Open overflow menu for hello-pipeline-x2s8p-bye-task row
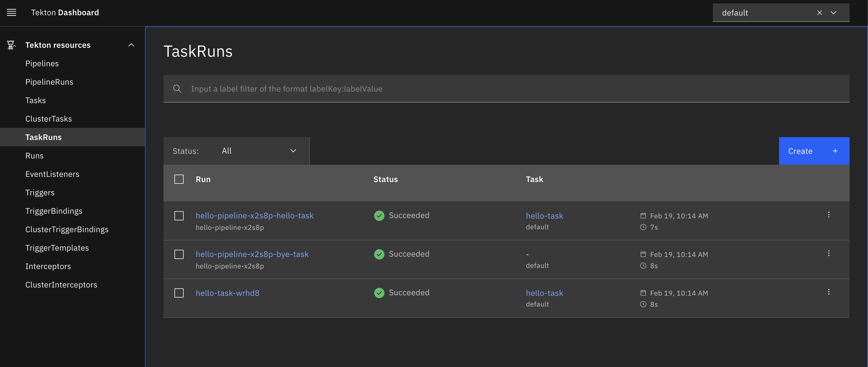Screen dimensions: 868x367 click(x=829, y=253)
